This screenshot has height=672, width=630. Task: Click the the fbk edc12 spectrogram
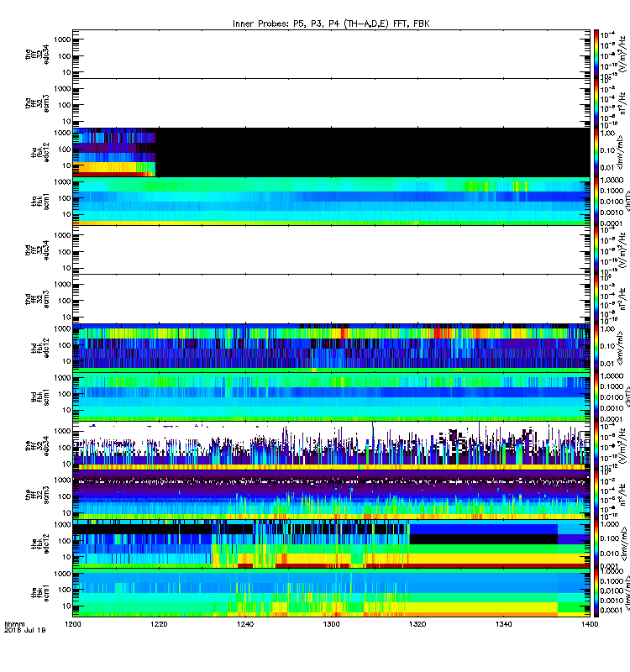[x=331, y=543]
